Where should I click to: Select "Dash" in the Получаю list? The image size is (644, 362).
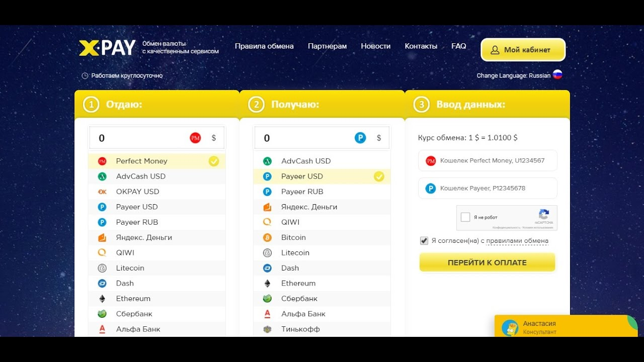coord(322,268)
